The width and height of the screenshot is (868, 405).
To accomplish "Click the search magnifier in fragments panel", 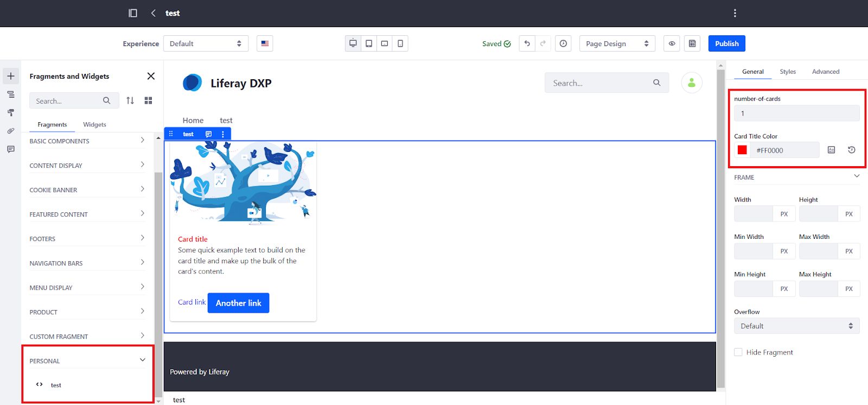I will 107,100.
